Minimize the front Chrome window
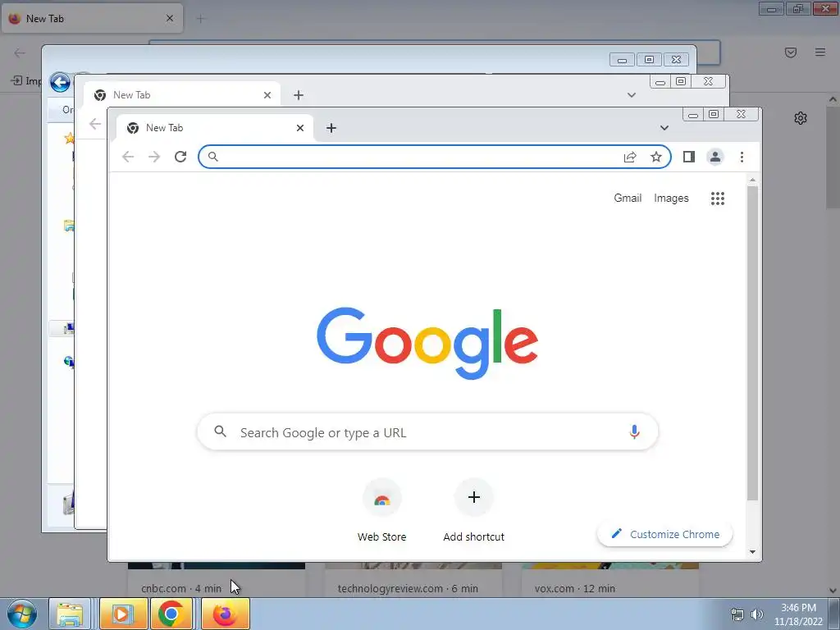 point(693,115)
